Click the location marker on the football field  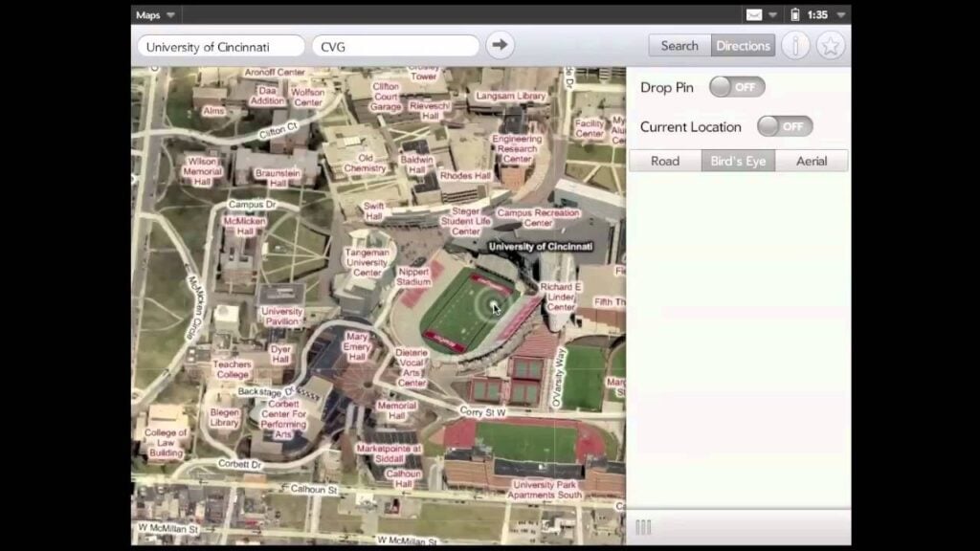[494, 306]
